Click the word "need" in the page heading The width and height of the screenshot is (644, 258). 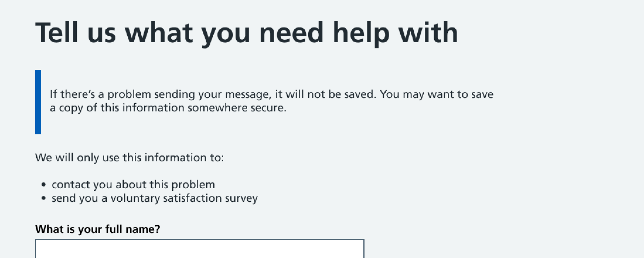point(291,33)
